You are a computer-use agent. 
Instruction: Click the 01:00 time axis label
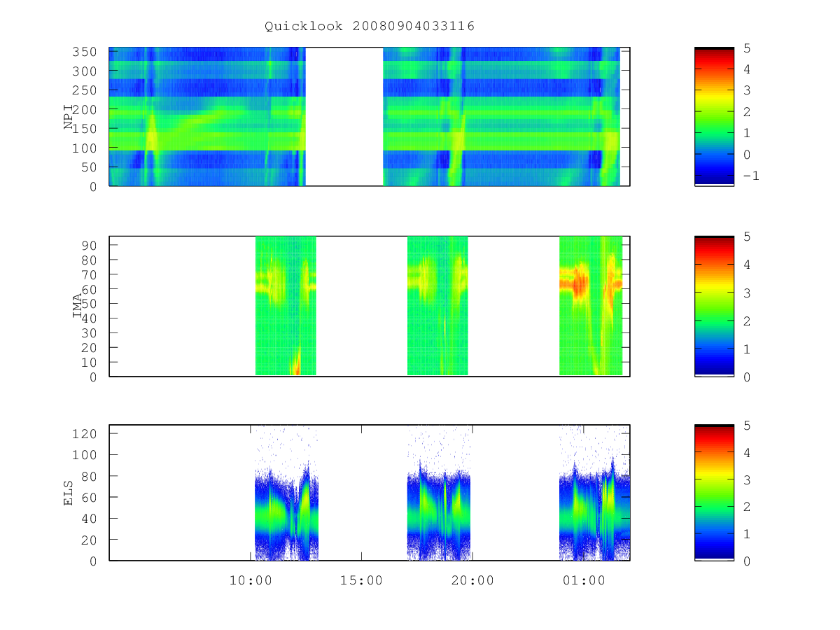click(x=584, y=580)
